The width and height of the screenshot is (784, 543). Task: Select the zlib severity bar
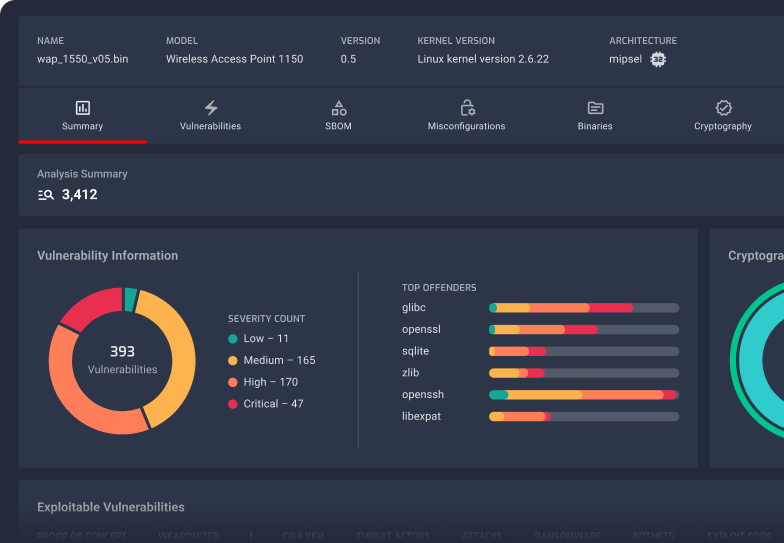coord(584,373)
